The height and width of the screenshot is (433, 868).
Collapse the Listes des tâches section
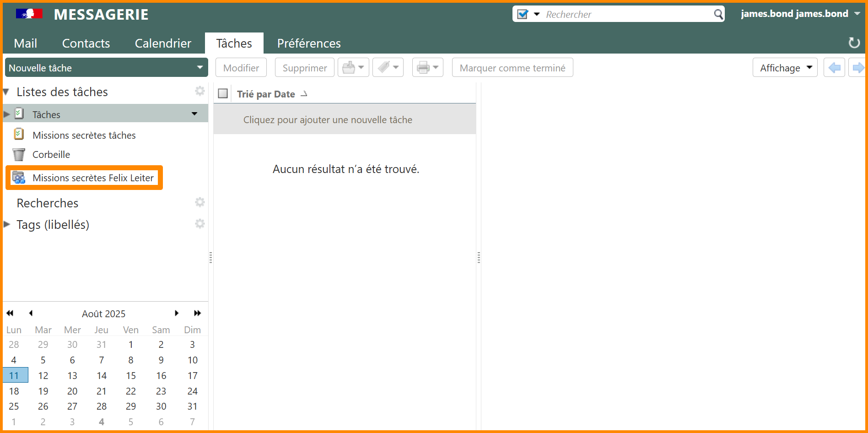[x=6, y=92]
